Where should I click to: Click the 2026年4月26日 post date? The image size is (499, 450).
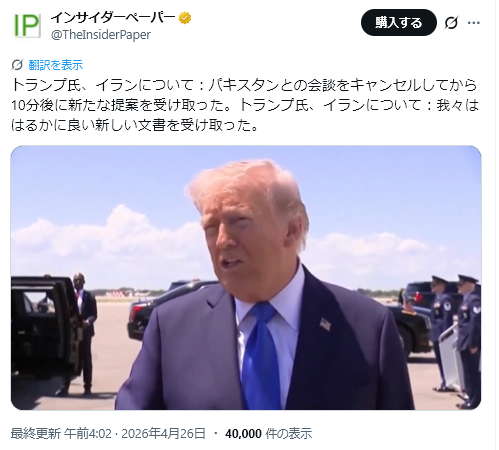click(163, 434)
